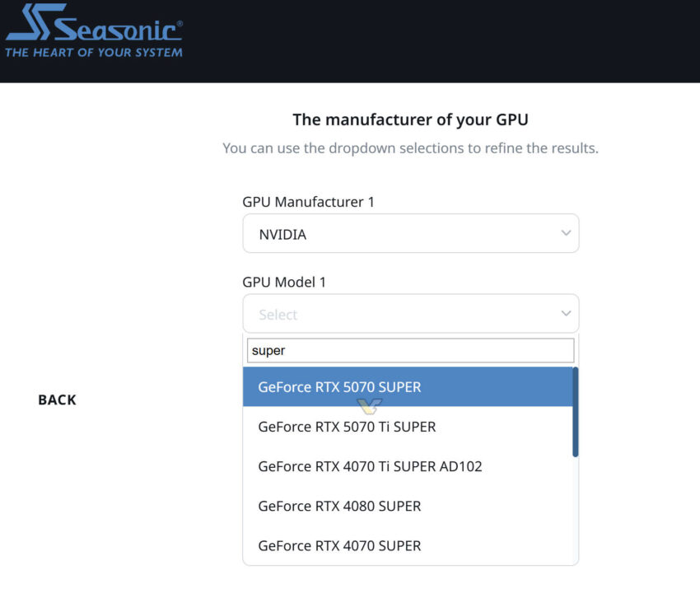Image resolution: width=700 pixels, height=589 pixels.
Task: Click the chevron arrow in GPU Model dropdown
Action: pyautogui.click(x=566, y=314)
